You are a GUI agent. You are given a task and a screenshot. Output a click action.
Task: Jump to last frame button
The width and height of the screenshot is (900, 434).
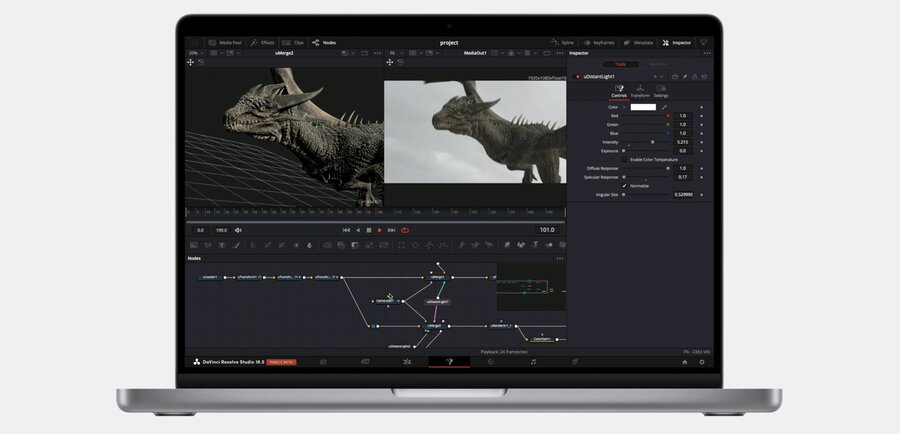[x=391, y=230]
